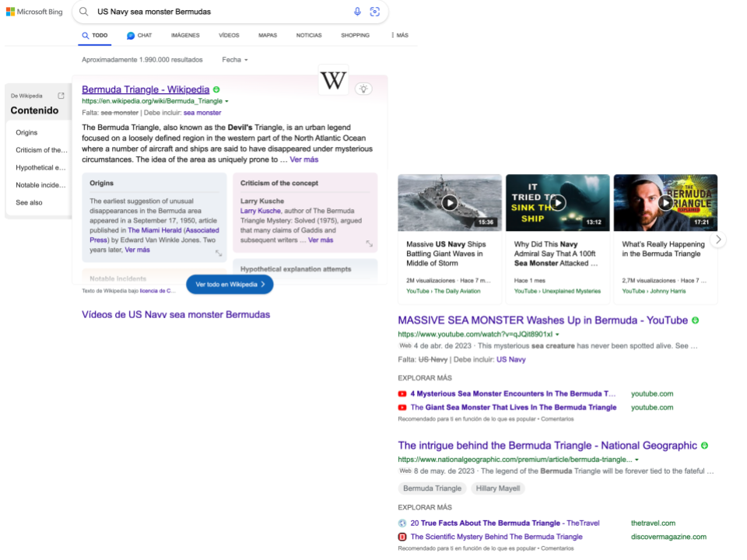Click the microphone voice search icon
Screen dimensions: 747x560
click(x=357, y=12)
